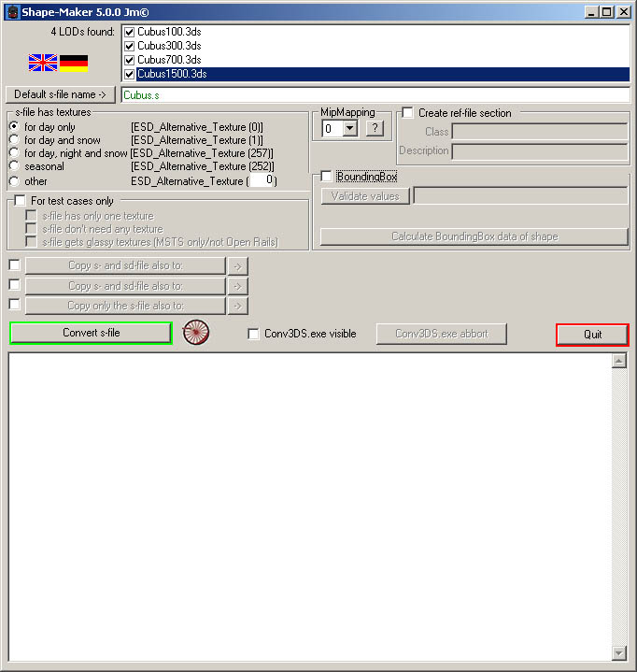
Task: Click into the Cubus.s file name field
Action: [374, 94]
